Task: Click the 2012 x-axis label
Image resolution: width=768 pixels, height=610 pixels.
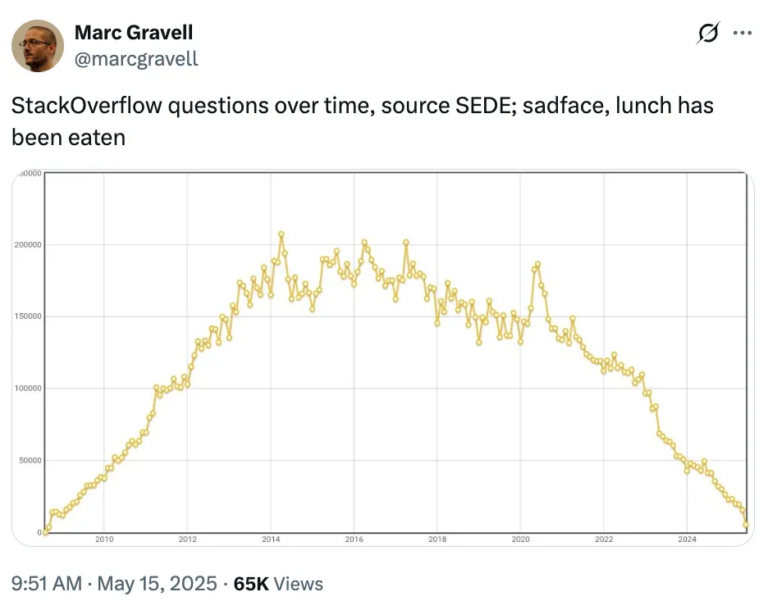Action: [187, 540]
